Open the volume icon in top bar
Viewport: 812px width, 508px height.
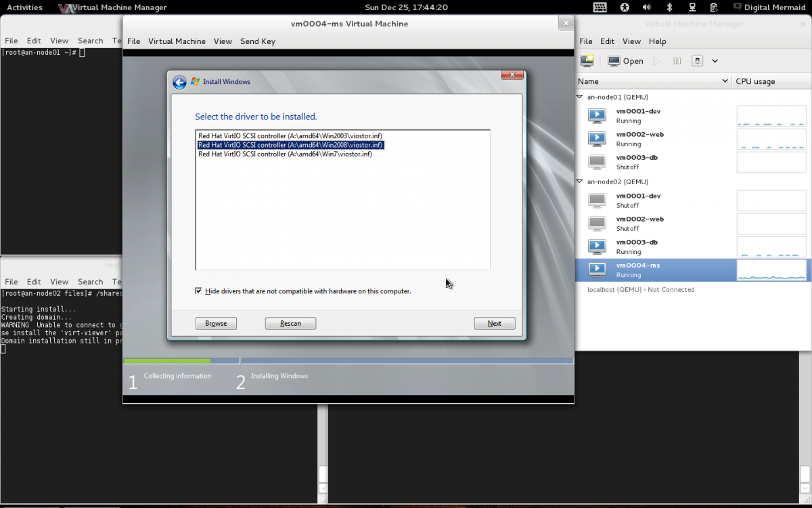(x=646, y=7)
